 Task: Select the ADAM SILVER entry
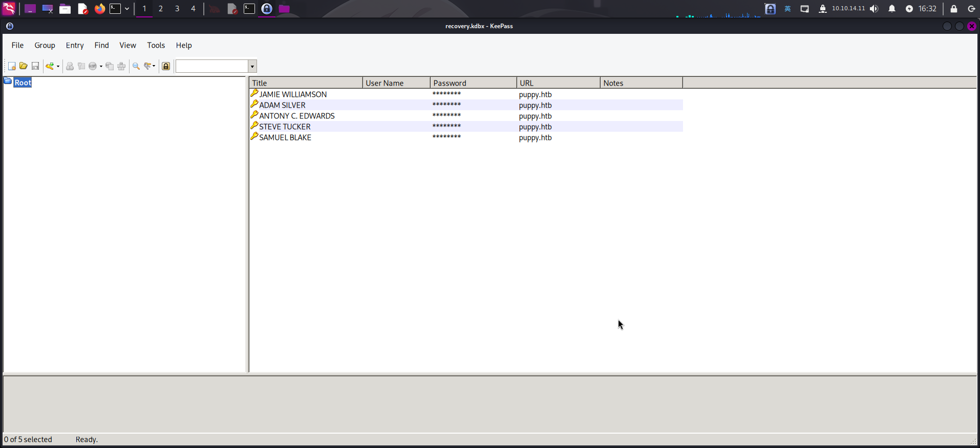[282, 105]
